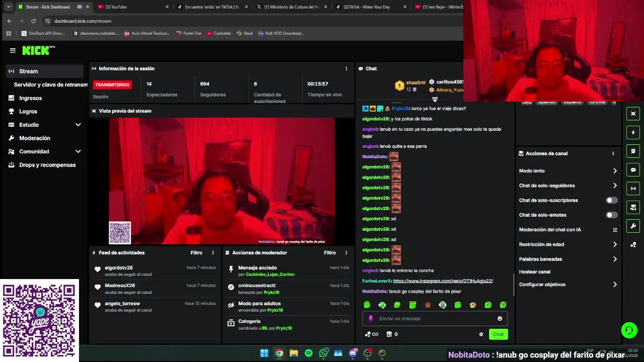Click Prykz18 link under ominousextractt ban

(271, 293)
